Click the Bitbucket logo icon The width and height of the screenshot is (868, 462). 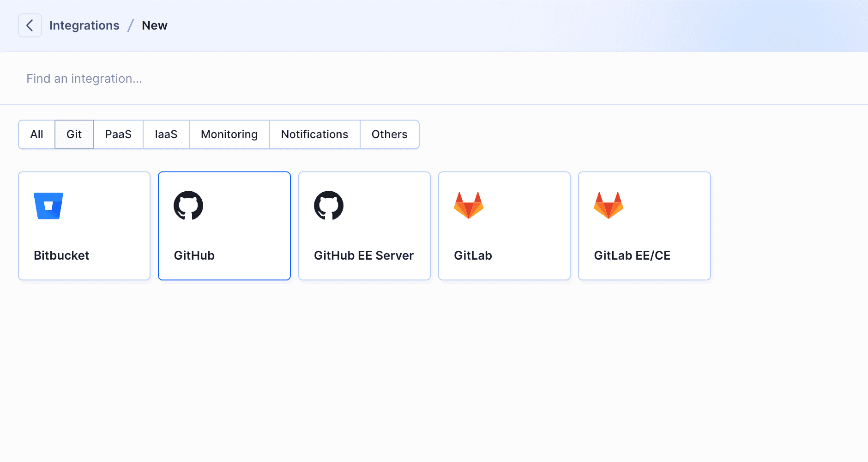[x=48, y=206]
